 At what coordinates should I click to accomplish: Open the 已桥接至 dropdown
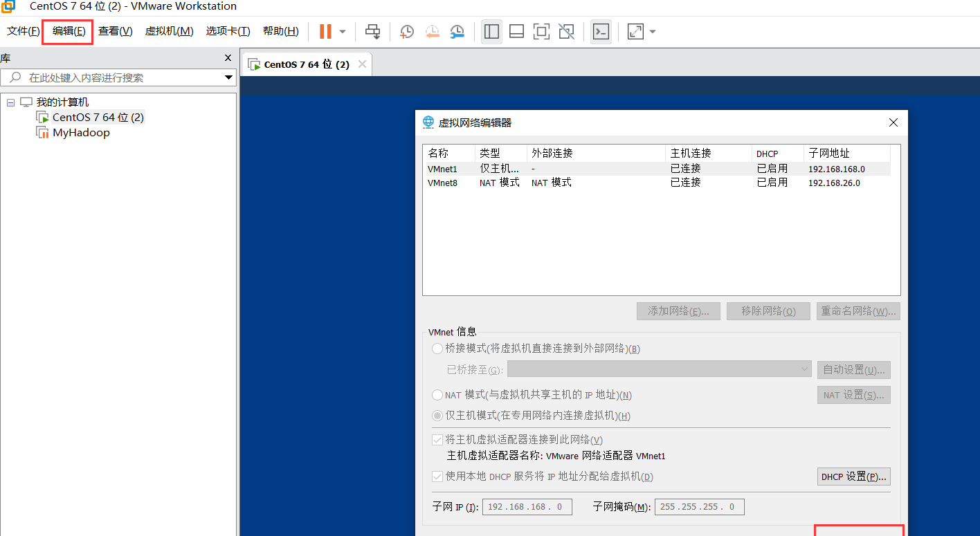pos(660,369)
